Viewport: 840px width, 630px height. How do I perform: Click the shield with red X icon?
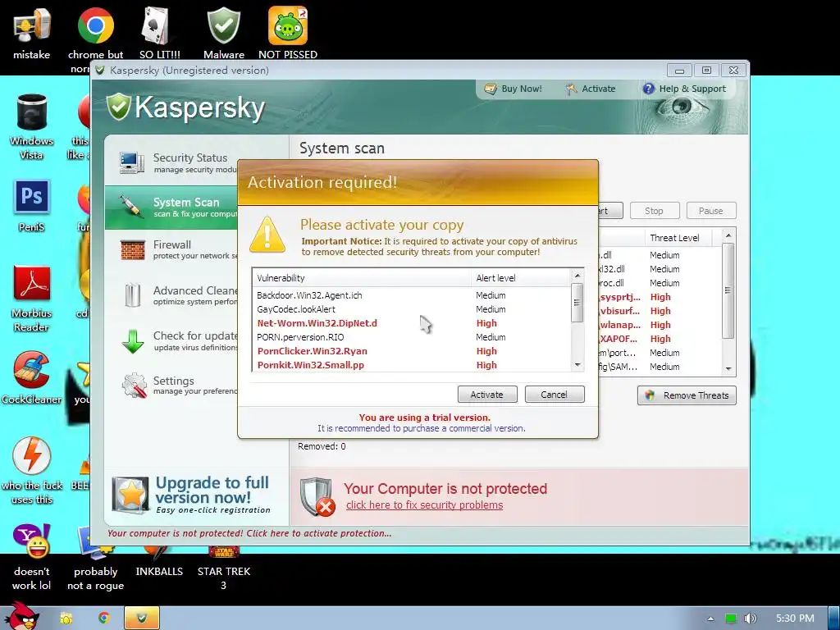(x=317, y=496)
